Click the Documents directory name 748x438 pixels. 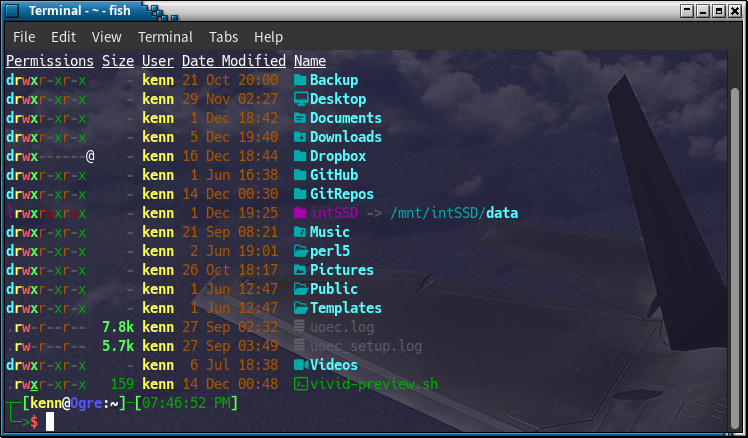[x=346, y=118]
